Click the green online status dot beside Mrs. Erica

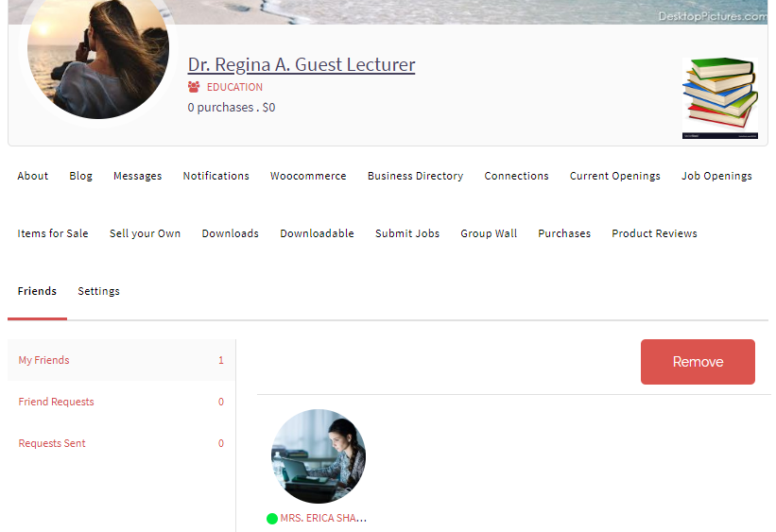pos(271,519)
